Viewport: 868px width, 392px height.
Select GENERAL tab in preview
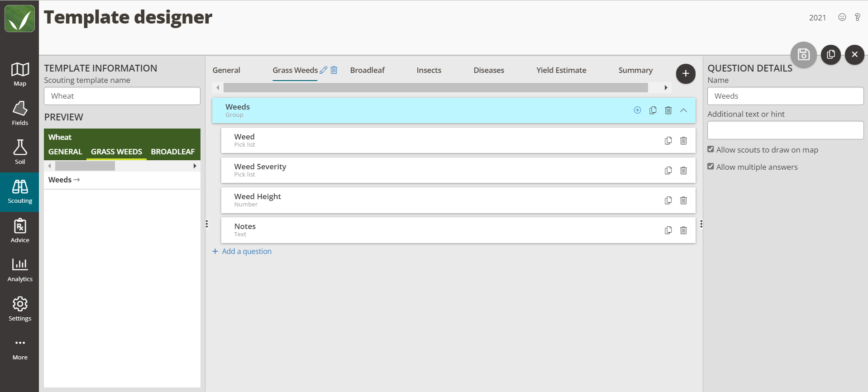tap(65, 152)
